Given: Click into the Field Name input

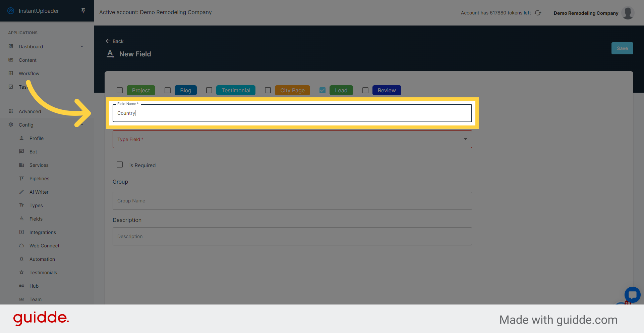Looking at the screenshot, I should [292, 113].
